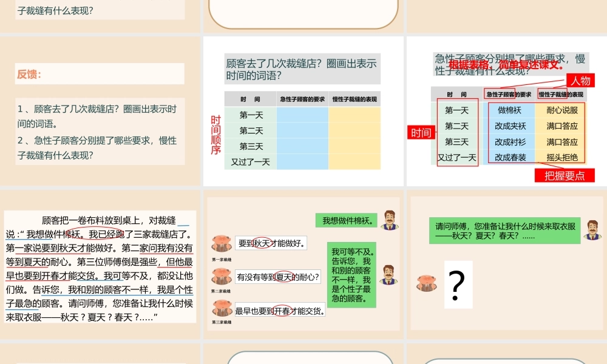Click 第三天 in the blank table
Image resolution: width=607 pixels, height=364 pixels.
[x=251, y=146]
